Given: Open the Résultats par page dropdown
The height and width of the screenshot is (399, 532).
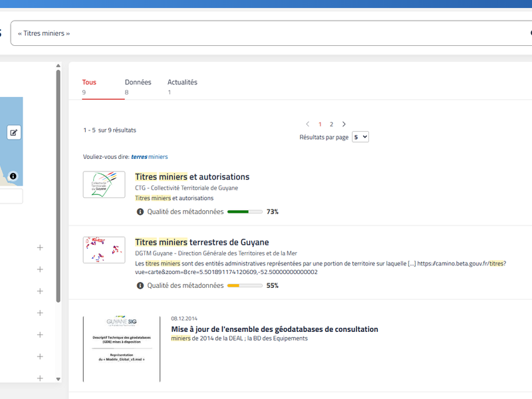Looking at the screenshot, I should 360,137.
